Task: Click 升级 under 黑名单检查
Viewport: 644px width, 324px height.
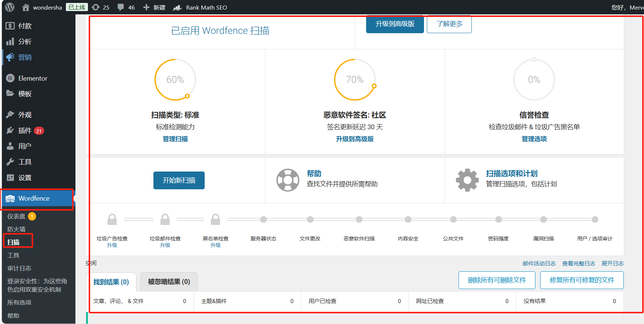Action: pyautogui.click(x=216, y=245)
